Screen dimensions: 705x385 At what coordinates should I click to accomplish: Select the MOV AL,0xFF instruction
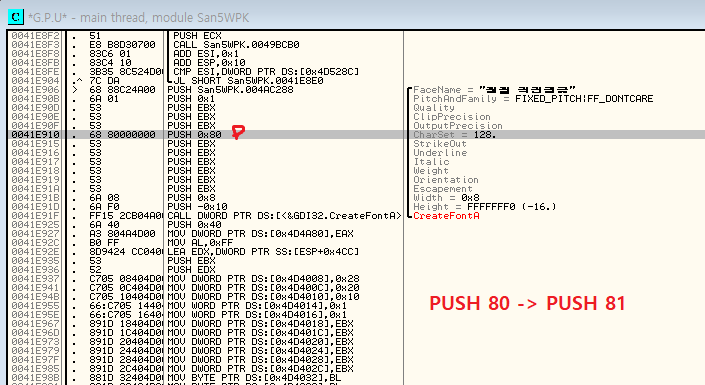pyautogui.click(x=200, y=242)
